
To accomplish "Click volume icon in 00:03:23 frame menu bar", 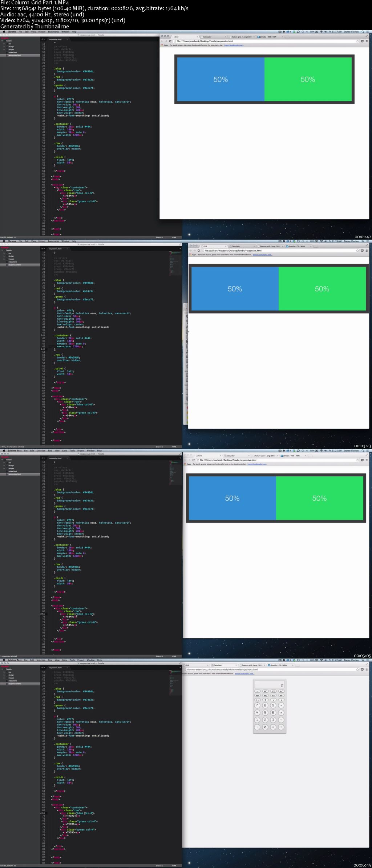I will click(x=325, y=241).
